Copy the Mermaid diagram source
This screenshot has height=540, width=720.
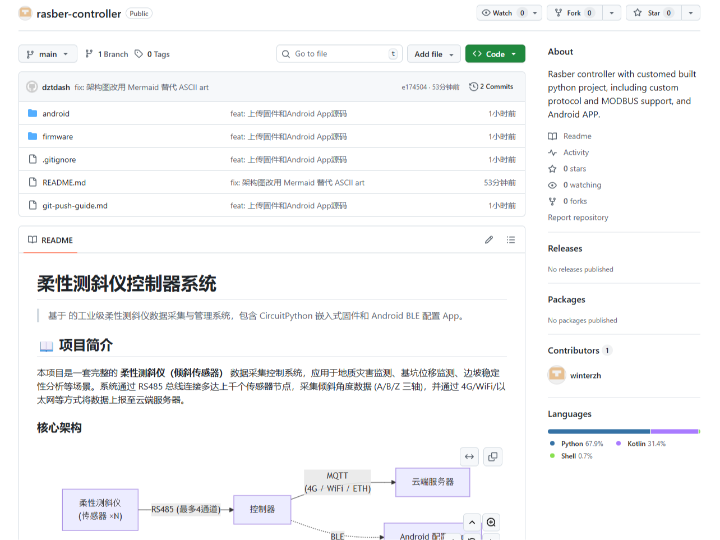[x=492, y=456]
